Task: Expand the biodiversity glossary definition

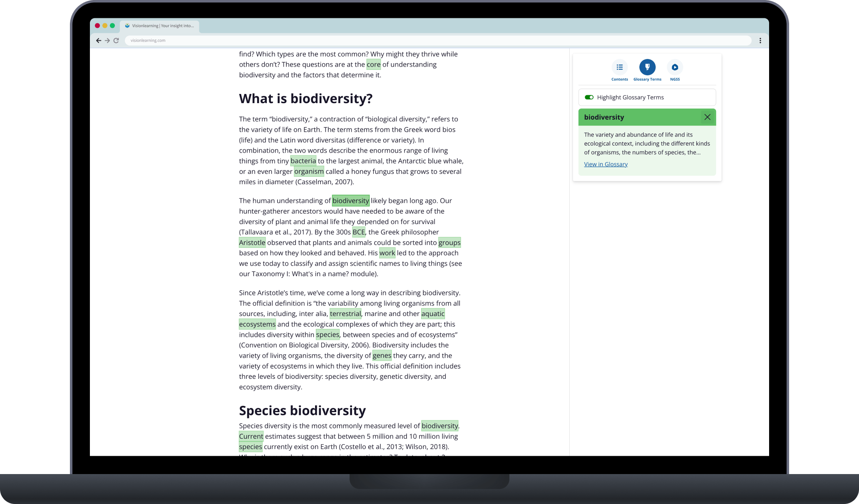Action: coord(606,164)
